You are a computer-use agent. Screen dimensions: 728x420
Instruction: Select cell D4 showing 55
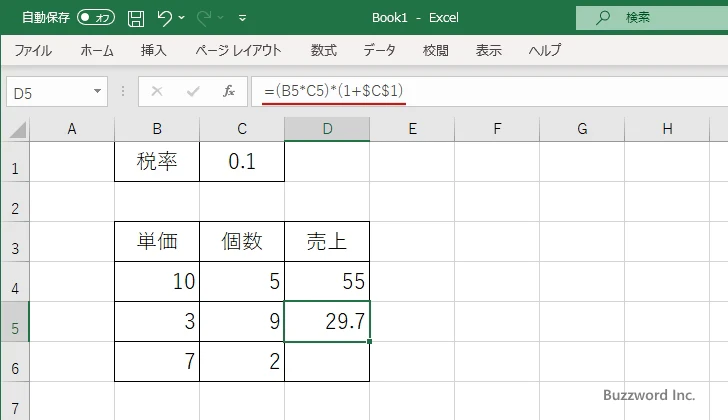[327, 282]
